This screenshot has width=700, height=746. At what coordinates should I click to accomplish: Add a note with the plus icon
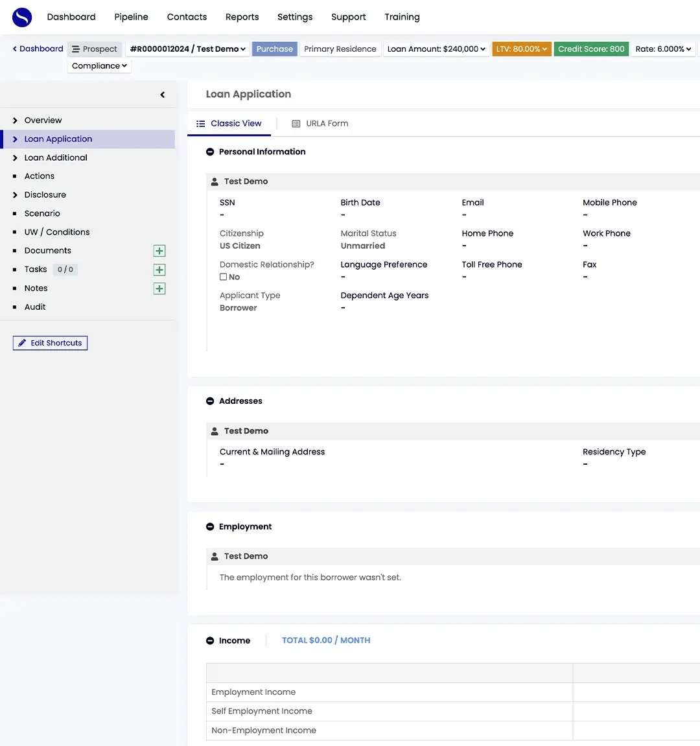[x=159, y=288]
